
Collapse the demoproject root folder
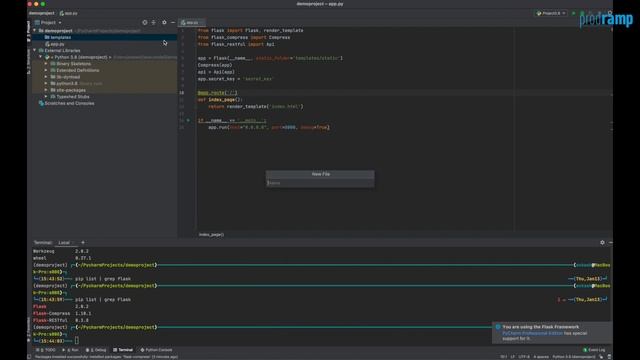(x=35, y=31)
